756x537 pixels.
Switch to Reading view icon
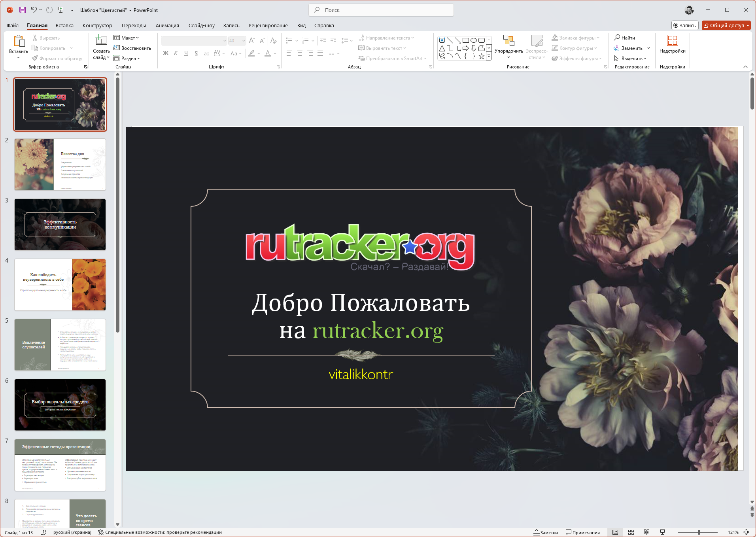tap(647, 532)
